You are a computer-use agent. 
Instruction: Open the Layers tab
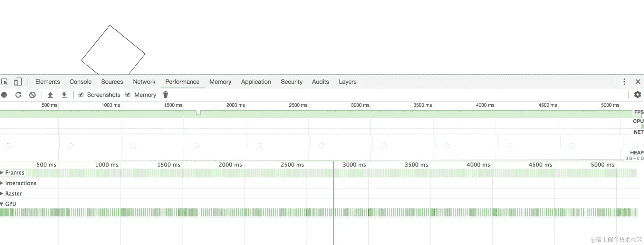point(348,82)
